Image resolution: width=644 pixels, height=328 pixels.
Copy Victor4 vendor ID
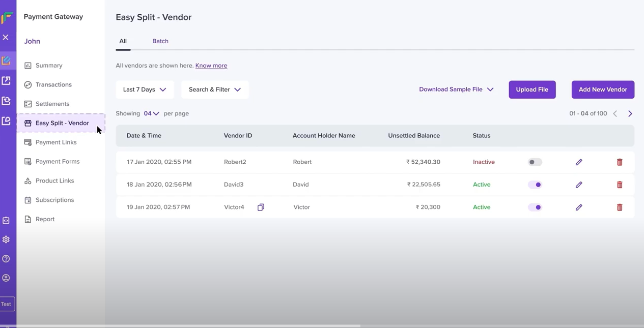[261, 207]
